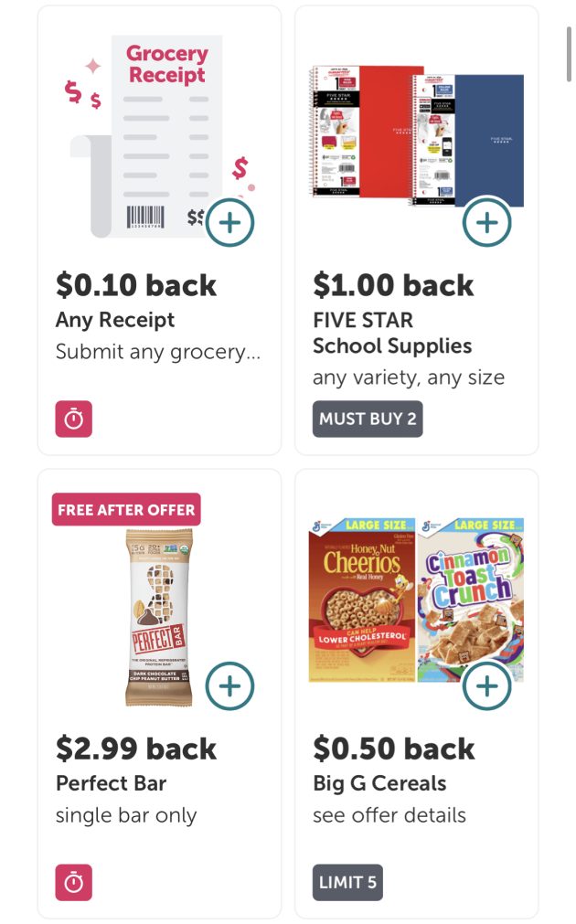Tap the timer icon under Perfect Bar
The width and height of the screenshot is (576, 924).
(74, 883)
